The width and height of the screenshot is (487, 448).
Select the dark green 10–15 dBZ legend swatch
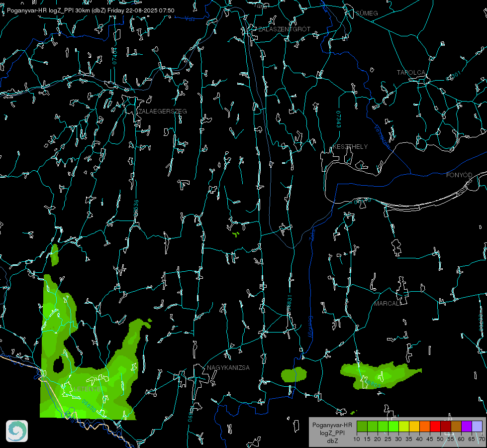tap(362, 426)
